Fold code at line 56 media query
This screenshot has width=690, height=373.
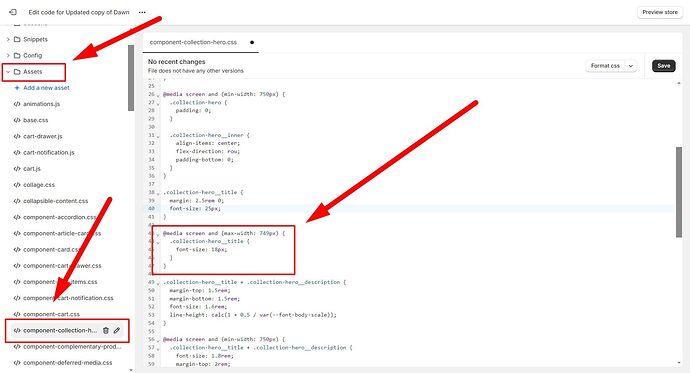pos(158,340)
